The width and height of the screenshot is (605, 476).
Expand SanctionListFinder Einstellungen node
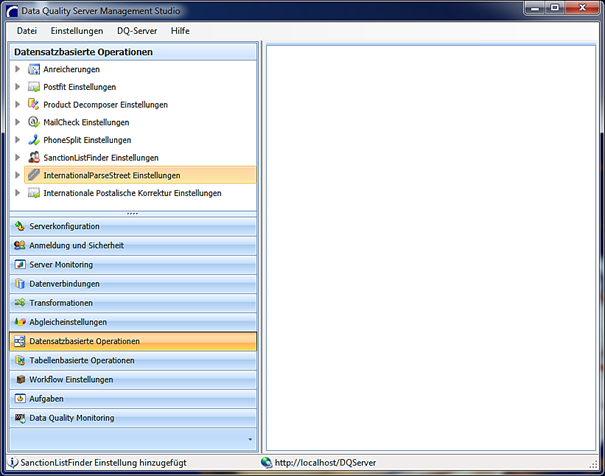(x=17, y=157)
